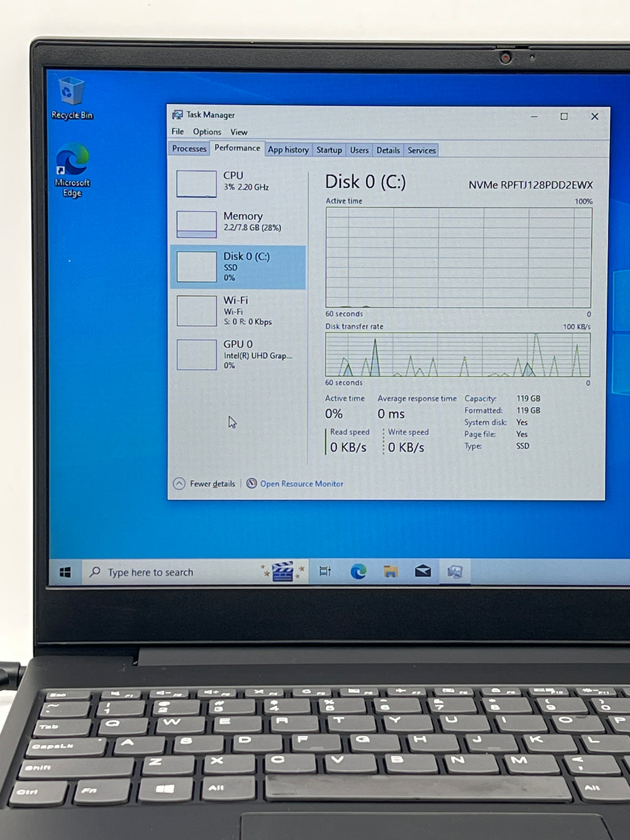
Task: Select the GPU 0 performance entry
Action: click(238, 354)
